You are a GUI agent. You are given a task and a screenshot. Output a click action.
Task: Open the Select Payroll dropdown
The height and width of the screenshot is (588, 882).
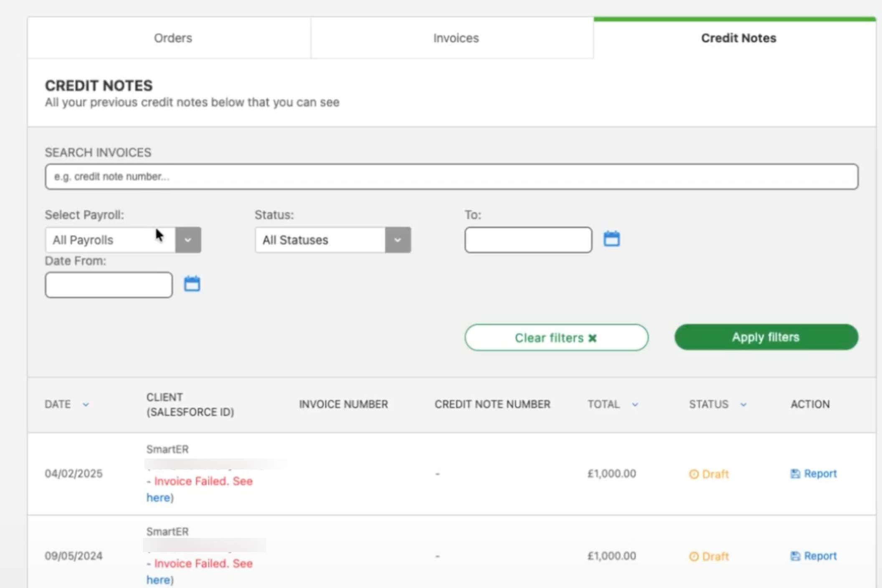pyautogui.click(x=188, y=240)
